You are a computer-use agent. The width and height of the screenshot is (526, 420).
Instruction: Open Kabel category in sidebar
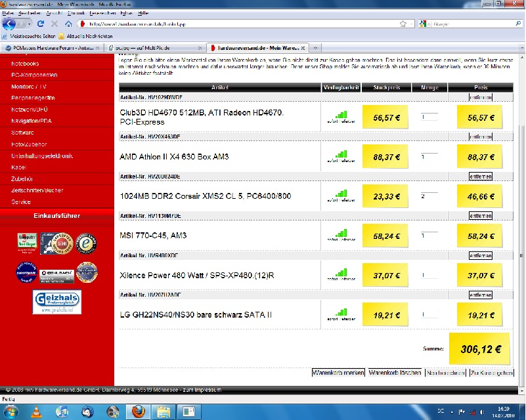[18, 167]
